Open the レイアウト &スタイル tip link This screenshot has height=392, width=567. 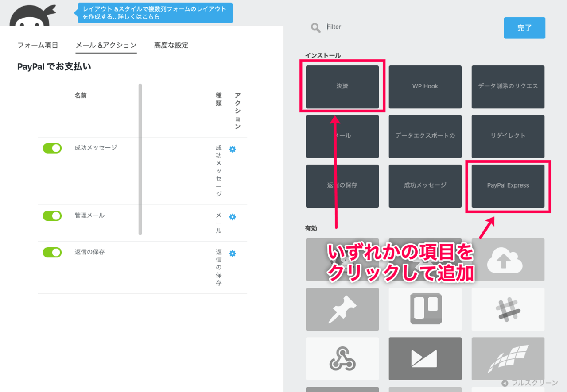155,13
